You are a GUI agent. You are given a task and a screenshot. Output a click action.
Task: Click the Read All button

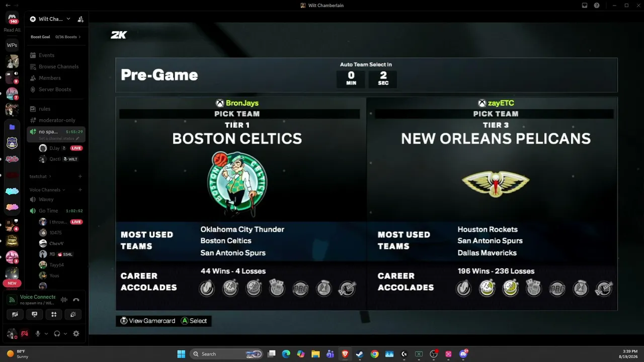coord(12,30)
